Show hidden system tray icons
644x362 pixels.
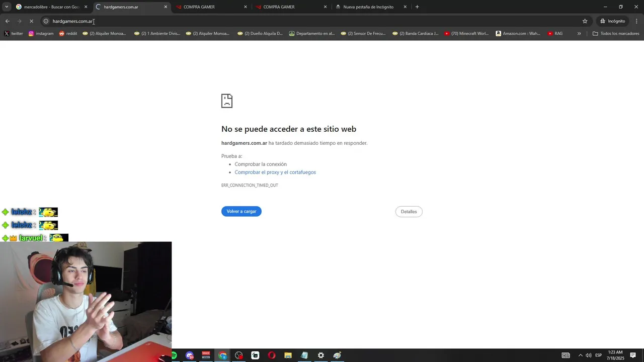[580, 355]
